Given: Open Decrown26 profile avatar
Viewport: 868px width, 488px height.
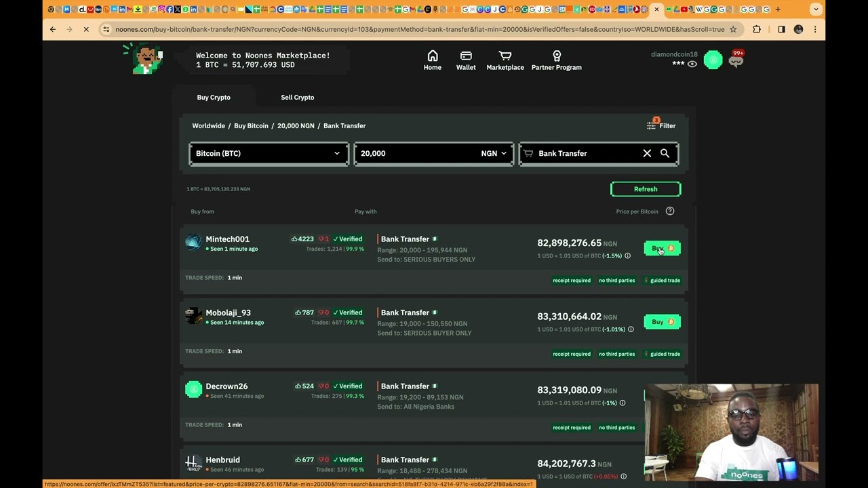Looking at the screenshot, I should pos(193,389).
